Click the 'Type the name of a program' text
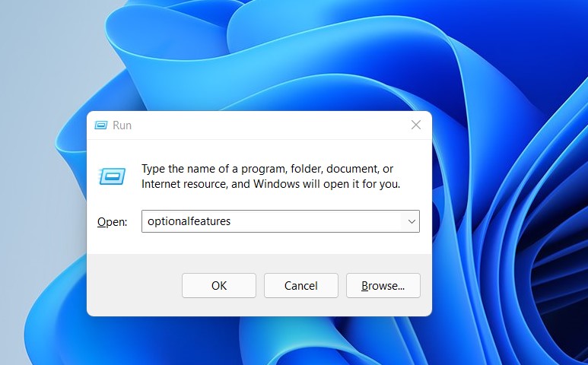 point(228,169)
